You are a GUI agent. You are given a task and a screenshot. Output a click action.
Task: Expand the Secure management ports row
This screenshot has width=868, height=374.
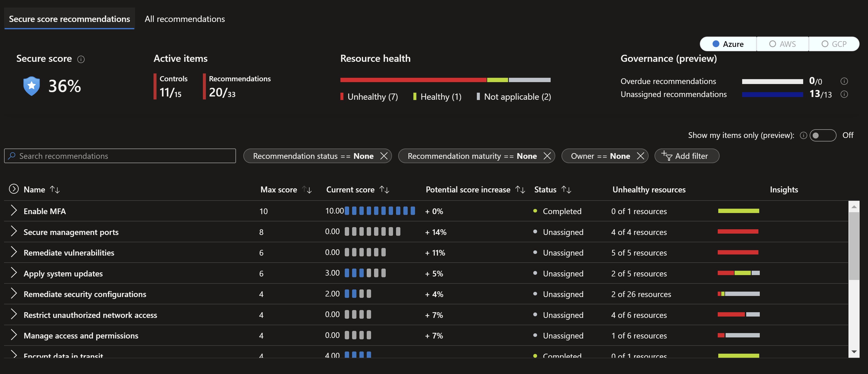pyautogui.click(x=14, y=231)
